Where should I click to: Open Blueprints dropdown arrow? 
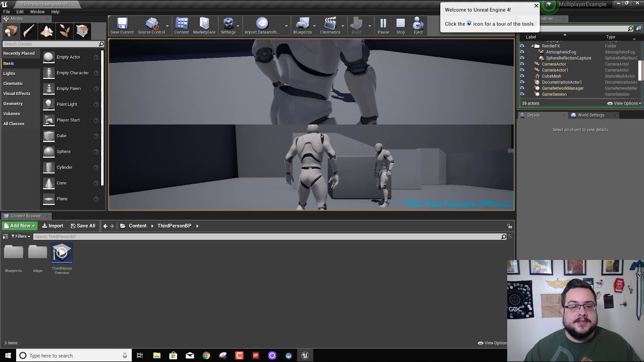tap(314, 26)
